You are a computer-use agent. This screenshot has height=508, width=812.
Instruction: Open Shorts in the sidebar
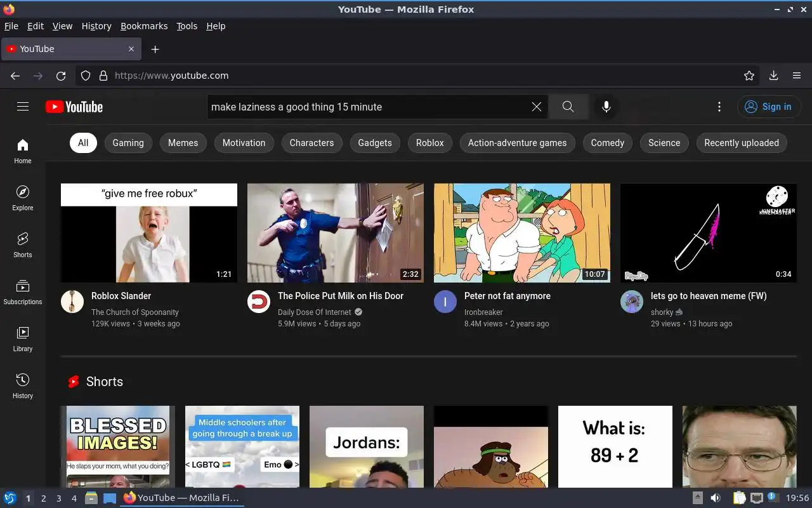(x=23, y=245)
